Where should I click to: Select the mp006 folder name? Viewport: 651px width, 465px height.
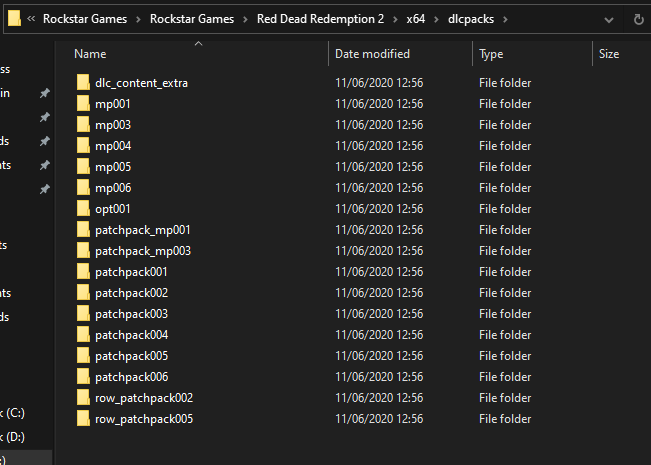tap(113, 188)
